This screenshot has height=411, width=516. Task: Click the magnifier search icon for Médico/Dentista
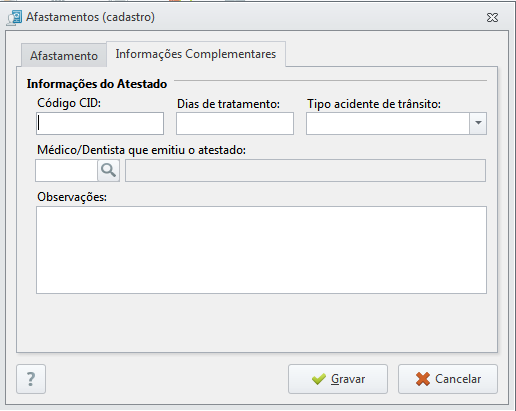tap(109, 170)
